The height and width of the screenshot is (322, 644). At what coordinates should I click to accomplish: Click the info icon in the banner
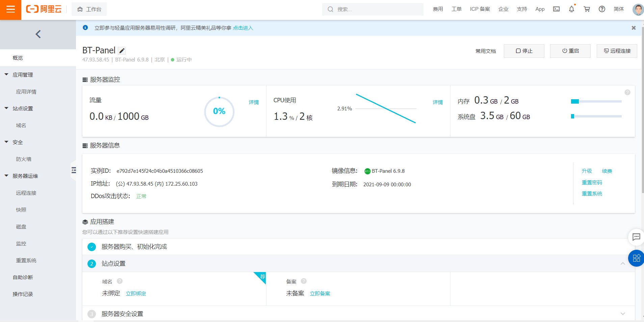(85, 28)
